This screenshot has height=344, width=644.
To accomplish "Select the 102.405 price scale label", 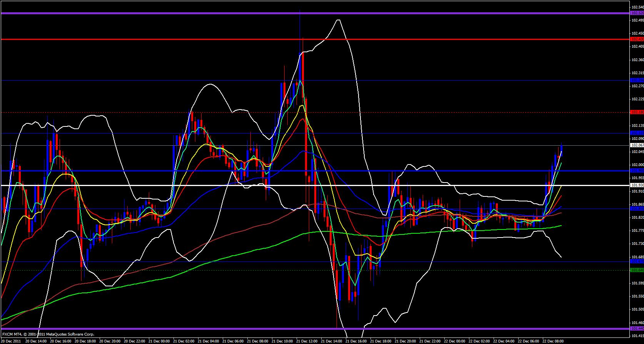I will tap(637, 47).
